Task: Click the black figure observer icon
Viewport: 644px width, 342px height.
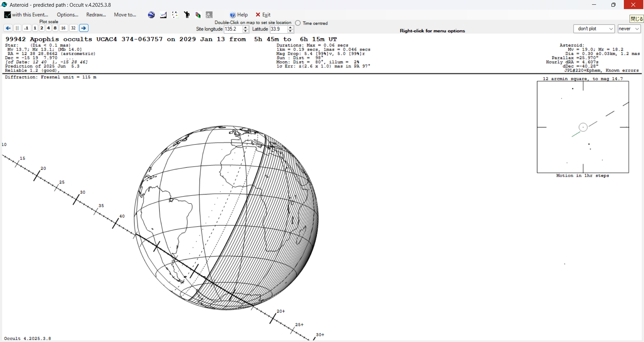Action: tap(187, 15)
